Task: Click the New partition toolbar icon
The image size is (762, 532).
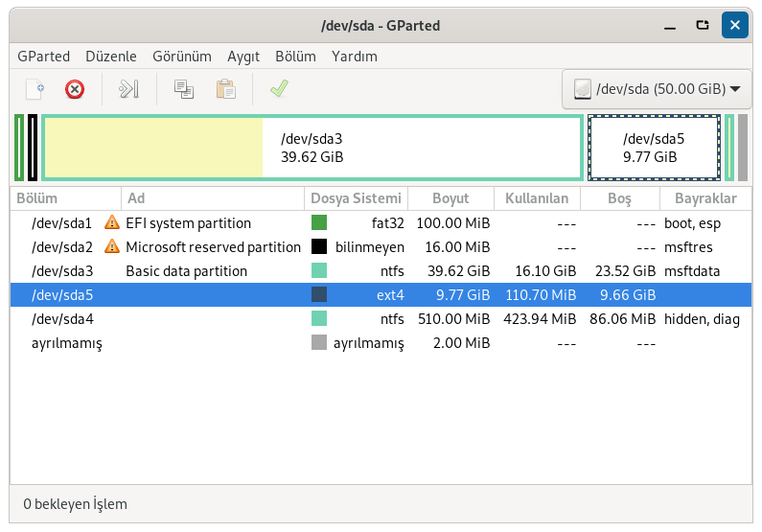Action: tap(35, 89)
